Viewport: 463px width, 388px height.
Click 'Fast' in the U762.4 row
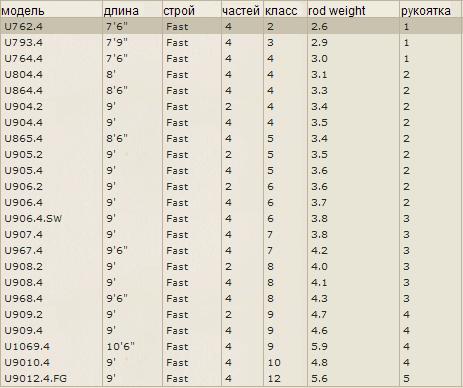pos(177,26)
